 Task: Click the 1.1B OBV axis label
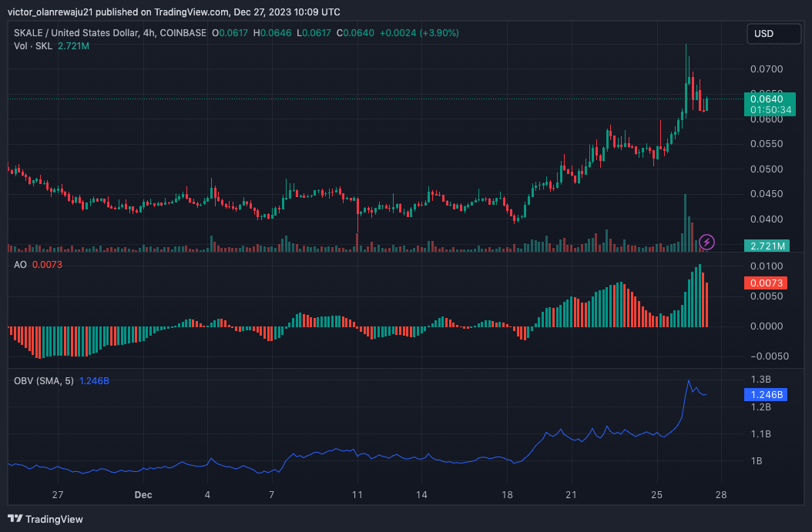[760, 434]
